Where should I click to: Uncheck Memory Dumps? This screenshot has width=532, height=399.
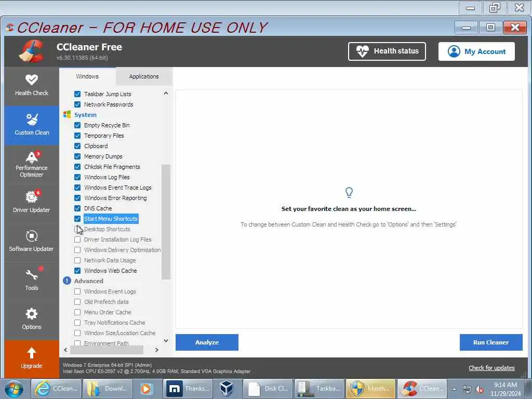[x=77, y=156]
